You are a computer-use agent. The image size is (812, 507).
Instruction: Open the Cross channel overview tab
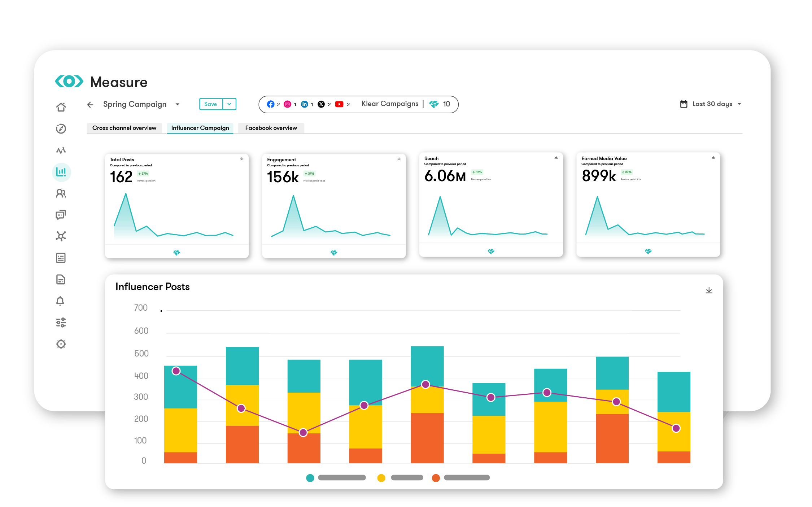pyautogui.click(x=124, y=128)
